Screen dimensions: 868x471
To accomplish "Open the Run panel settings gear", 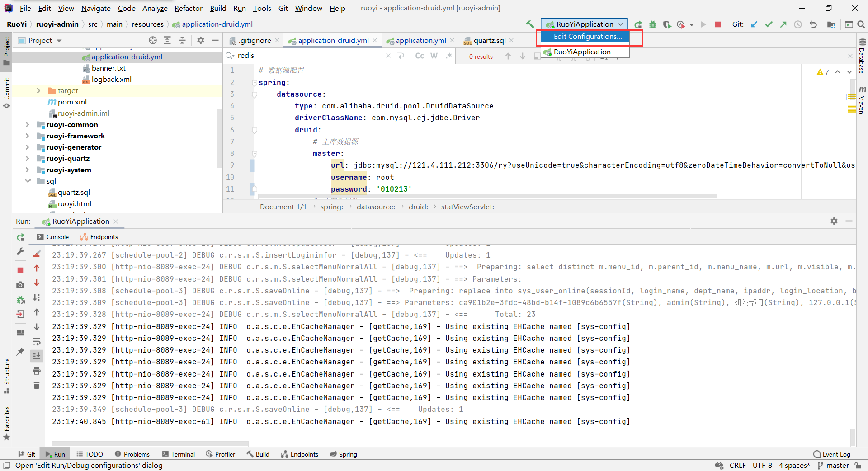I will tap(834, 221).
